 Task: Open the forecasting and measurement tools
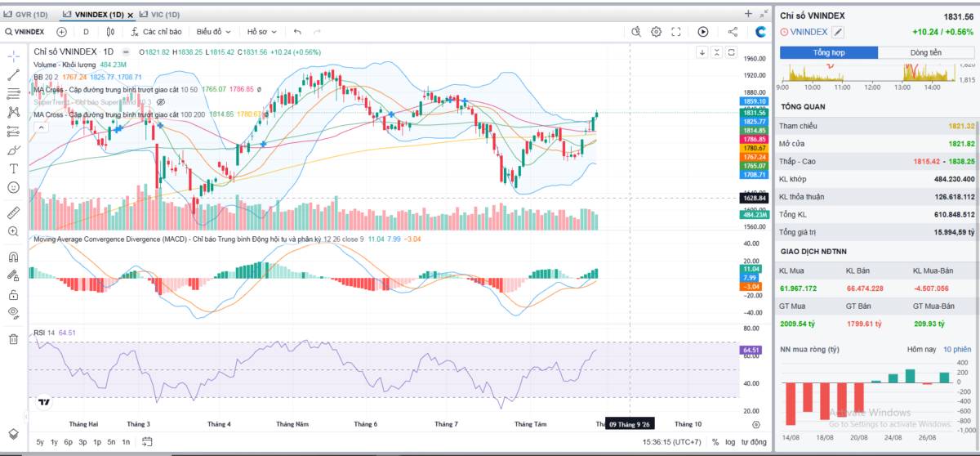pyautogui.click(x=13, y=131)
